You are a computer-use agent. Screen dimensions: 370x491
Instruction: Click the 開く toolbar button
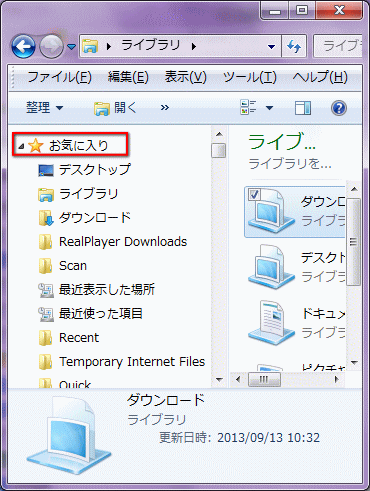coord(115,108)
